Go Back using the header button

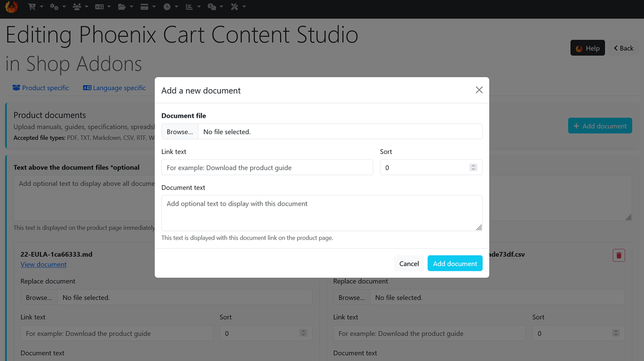(x=623, y=48)
